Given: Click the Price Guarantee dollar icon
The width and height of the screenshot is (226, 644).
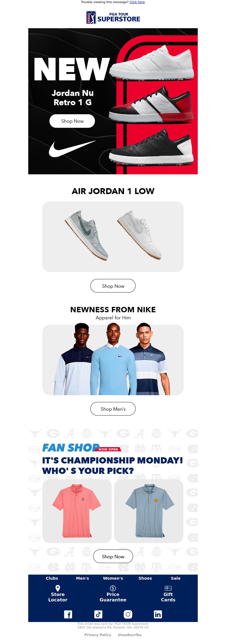Looking at the screenshot, I should [x=113, y=588].
